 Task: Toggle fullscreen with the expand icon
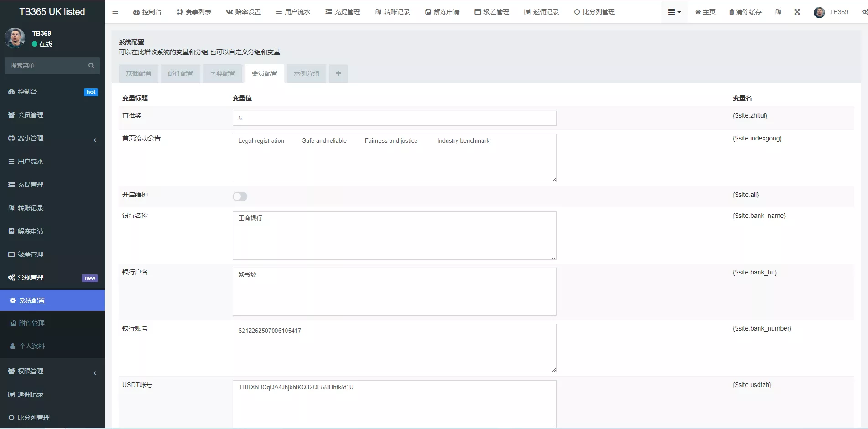pos(797,12)
